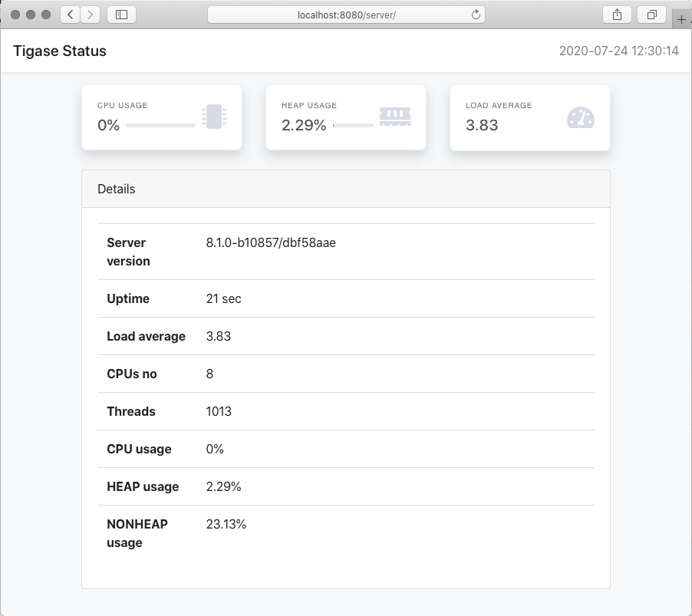This screenshot has height=616, width=692.
Task: Click the CPUs no value 8
Action: (209, 374)
